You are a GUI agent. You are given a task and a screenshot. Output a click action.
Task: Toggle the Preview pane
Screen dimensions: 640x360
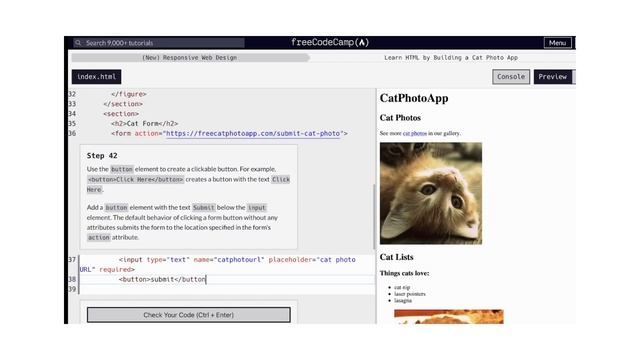[552, 77]
